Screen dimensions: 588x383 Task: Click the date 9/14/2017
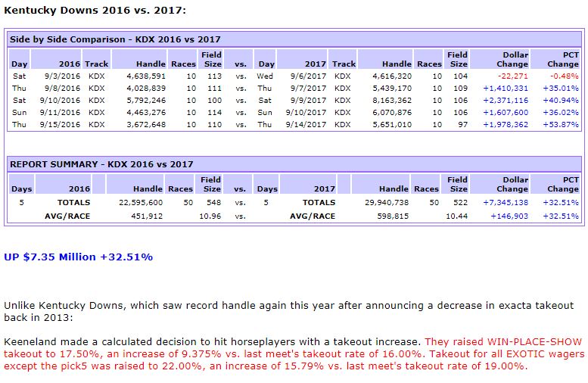[306, 124]
